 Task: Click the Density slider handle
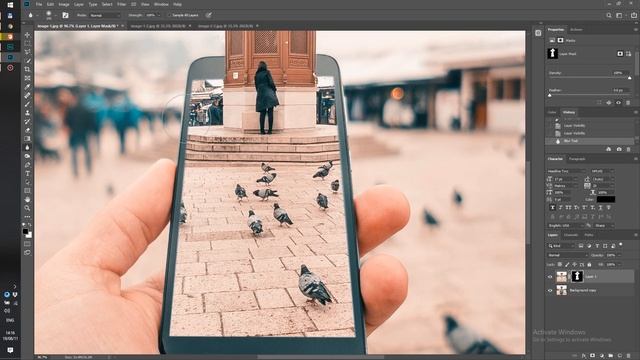629,78
